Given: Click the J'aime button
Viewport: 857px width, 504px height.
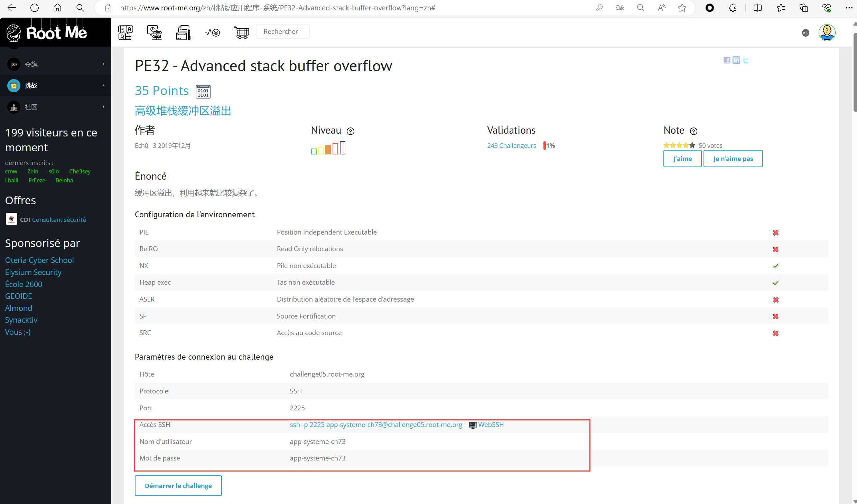Looking at the screenshot, I should (x=682, y=159).
